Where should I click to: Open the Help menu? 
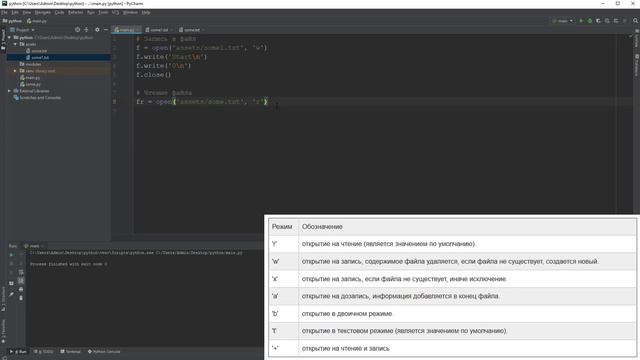[x=146, y=13]
